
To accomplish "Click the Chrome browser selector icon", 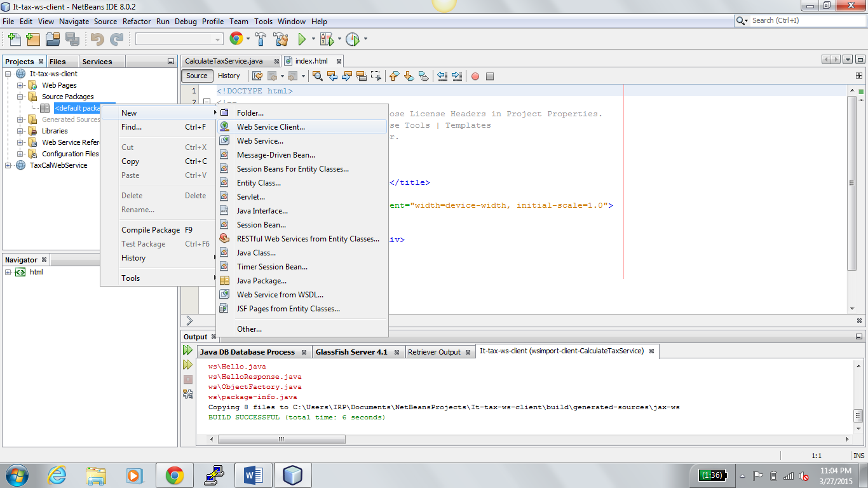I will (236, 39).
